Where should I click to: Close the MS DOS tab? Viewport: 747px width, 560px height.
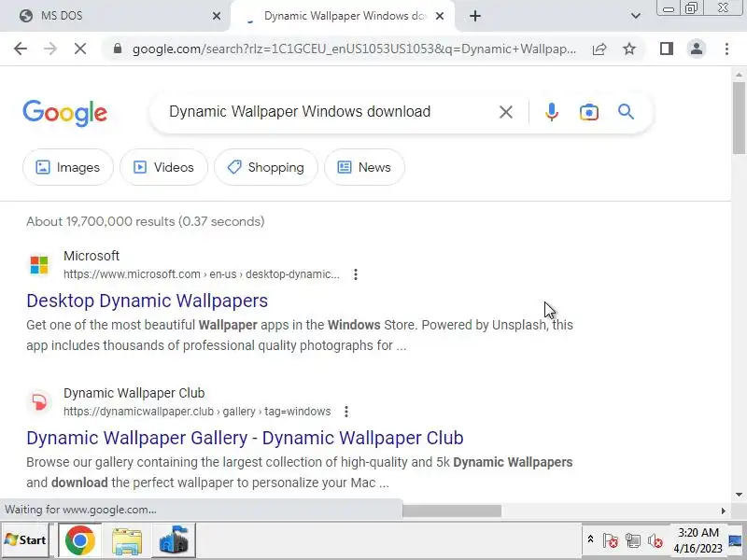(x=217, y=16)
